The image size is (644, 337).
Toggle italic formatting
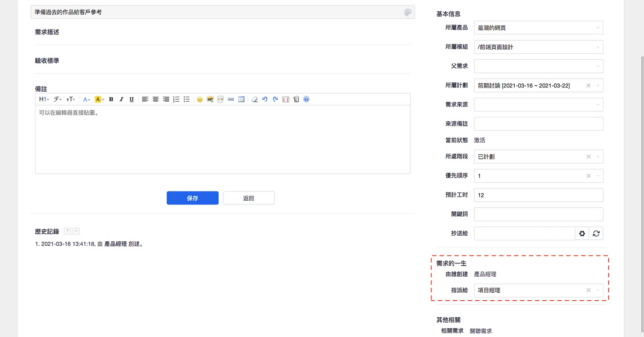pyautogui.click(x=121, y=99)
